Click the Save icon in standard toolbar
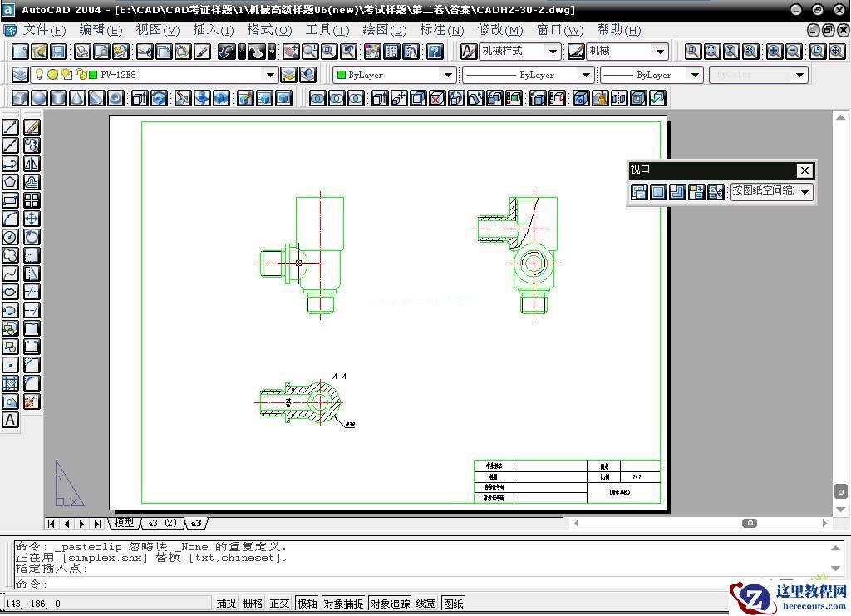 pos(58,52)
